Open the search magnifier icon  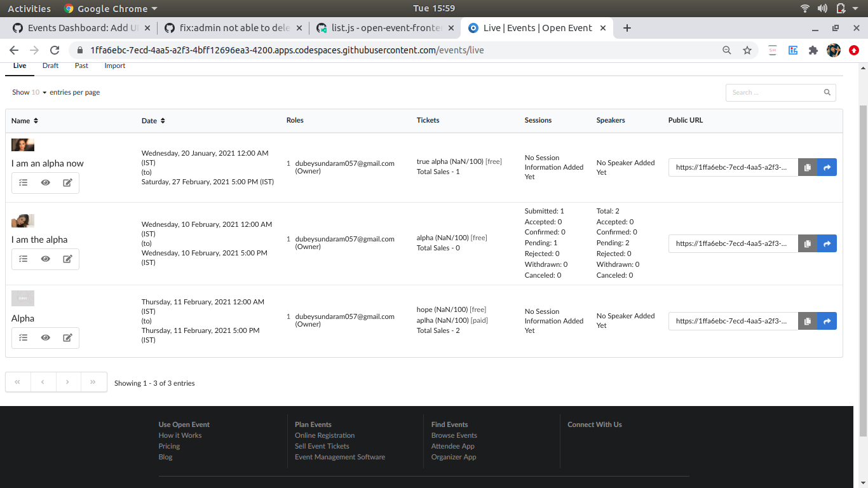point(827,92)
